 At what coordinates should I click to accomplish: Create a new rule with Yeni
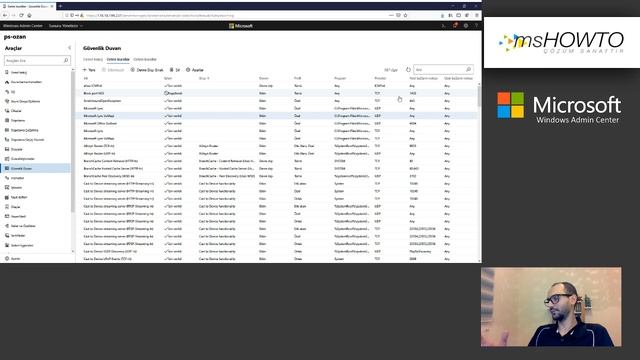[x=89, y=70]
